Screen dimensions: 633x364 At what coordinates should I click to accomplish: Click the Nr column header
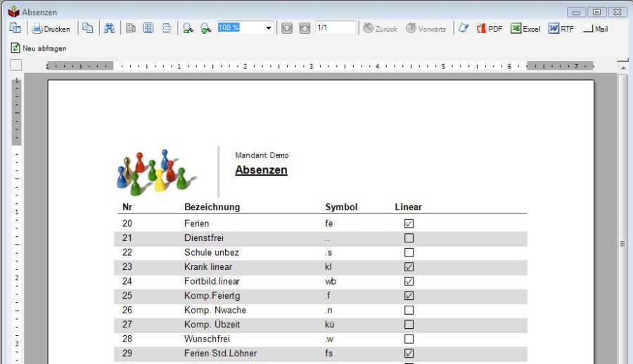pos(127,207)
